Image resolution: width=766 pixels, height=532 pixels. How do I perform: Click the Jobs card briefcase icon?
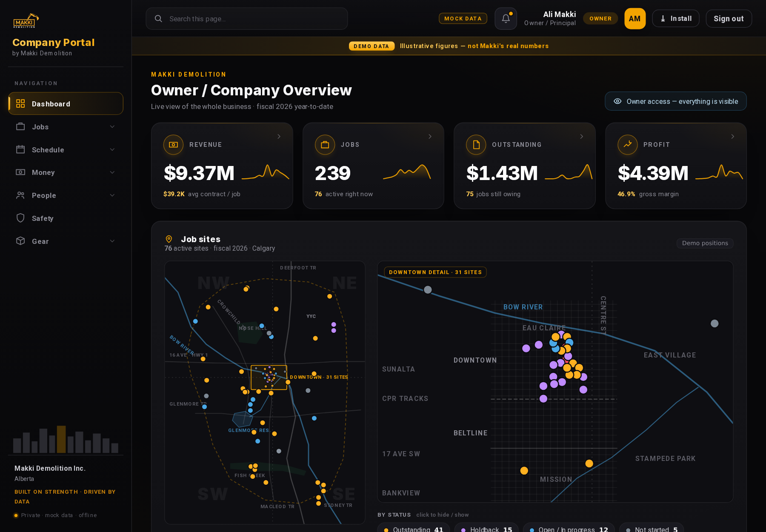(x=325, y=145)
